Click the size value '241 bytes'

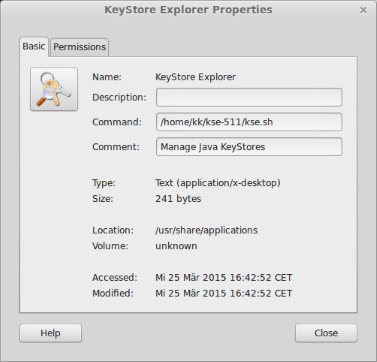[x=178, y=199]
